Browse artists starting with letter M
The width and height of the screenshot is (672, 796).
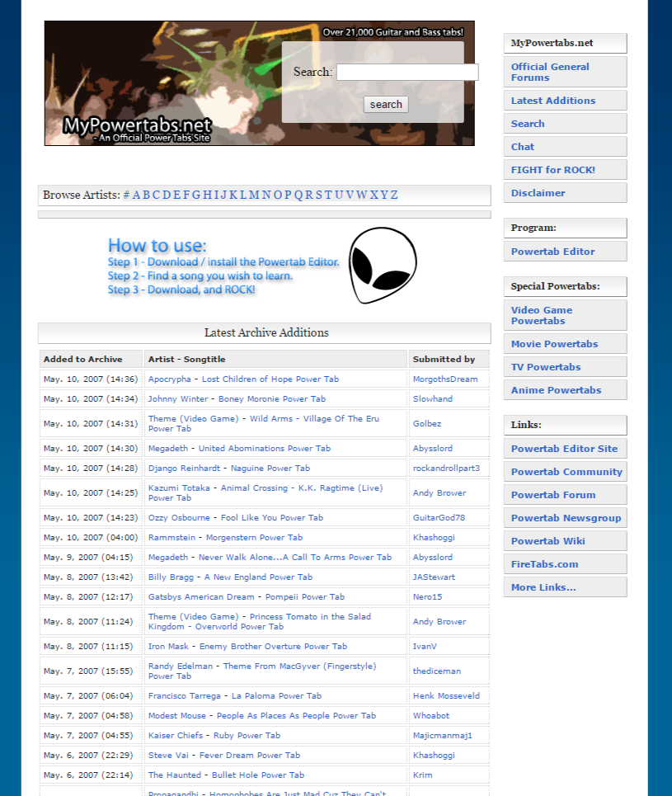(x=254, y=195)
